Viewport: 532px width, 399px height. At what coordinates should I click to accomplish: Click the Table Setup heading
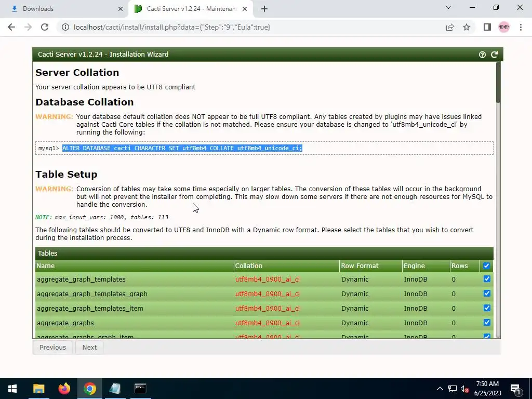click(66, 175)
